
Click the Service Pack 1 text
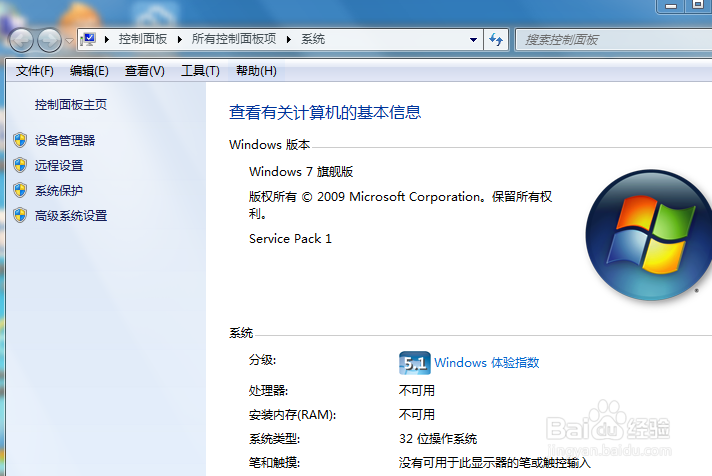click(x=290, y=238)
